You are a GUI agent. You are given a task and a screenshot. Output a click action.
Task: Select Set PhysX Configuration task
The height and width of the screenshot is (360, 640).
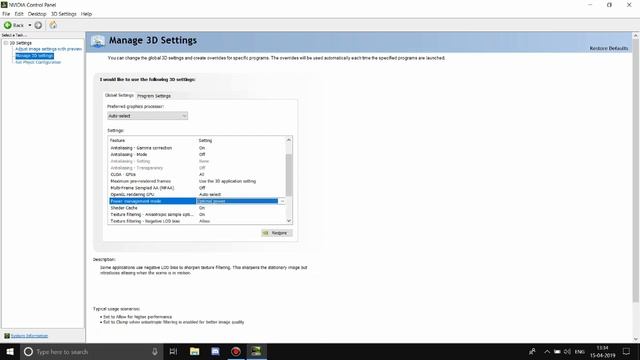pos(38,62)
